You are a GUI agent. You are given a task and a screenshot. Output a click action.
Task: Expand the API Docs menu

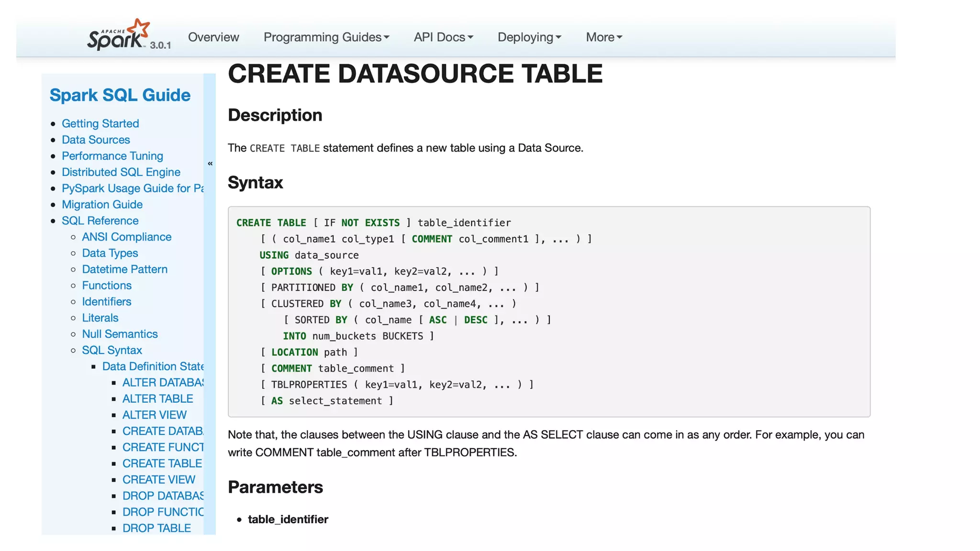pos(443,37)
